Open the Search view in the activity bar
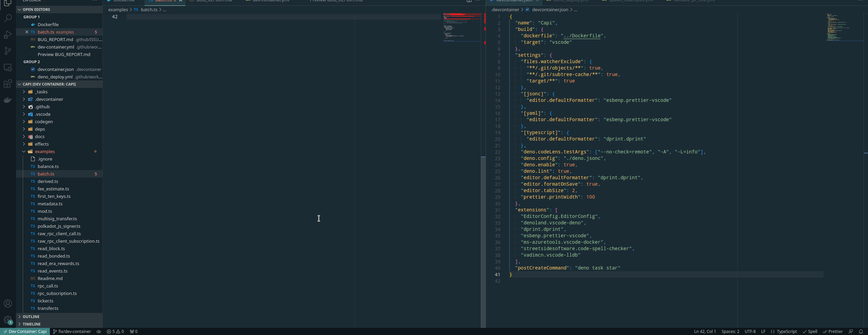Viewport: 868px width, 335px height. coord(7,18)
